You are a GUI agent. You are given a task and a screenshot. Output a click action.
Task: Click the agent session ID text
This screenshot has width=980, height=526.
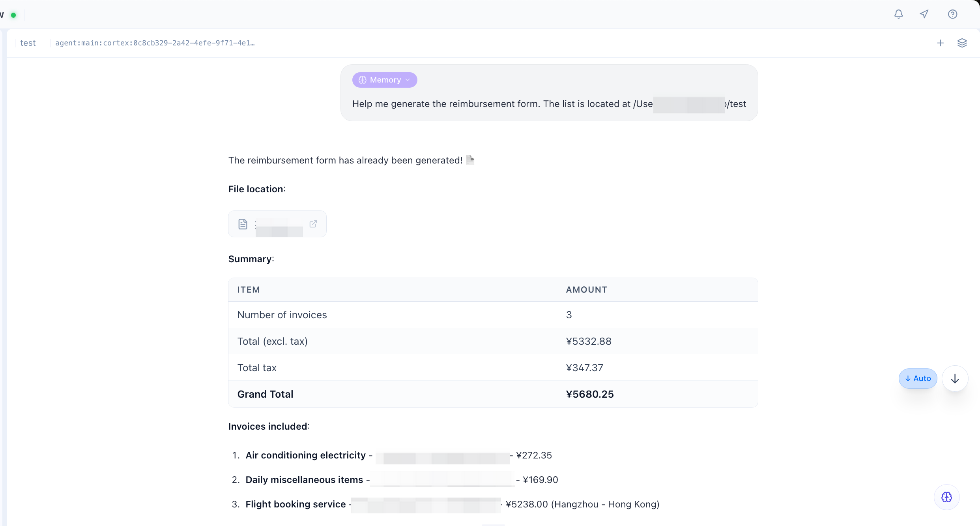tap(155, 43)
